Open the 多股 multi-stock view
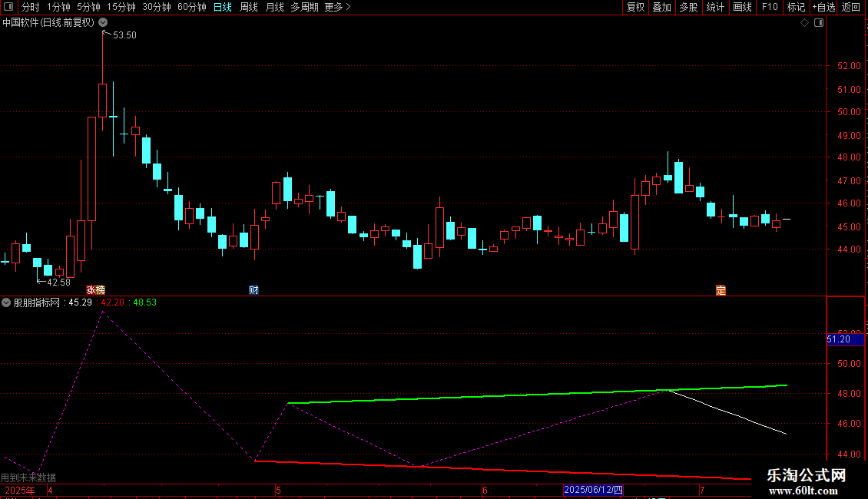This screenshot has height=499, width=868. (x=688, y=7)
